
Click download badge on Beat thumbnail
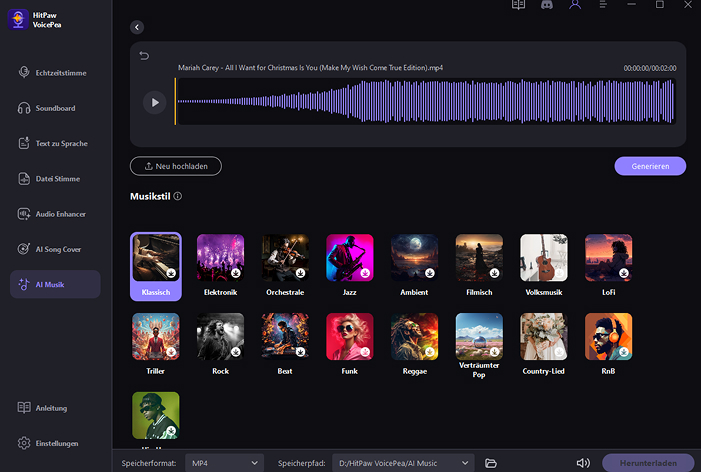tap(300, 352)
